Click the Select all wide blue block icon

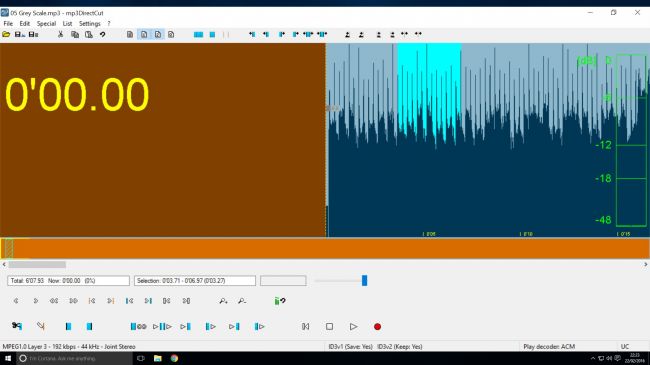coord(199,34)
